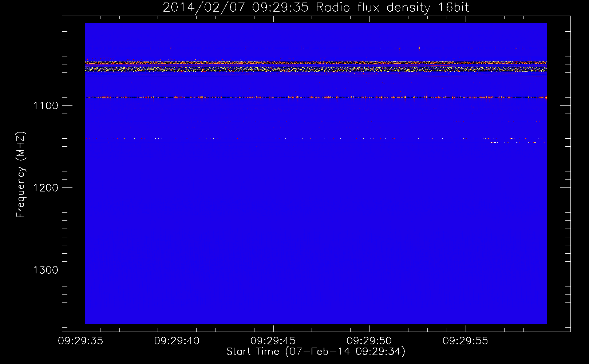
Task: Click the 09:29:45 time tick label
Action: 273,341
